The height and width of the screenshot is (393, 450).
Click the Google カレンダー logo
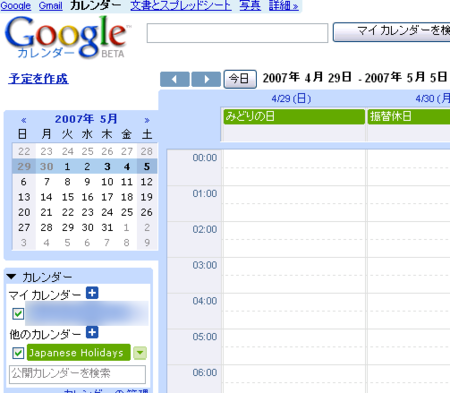click(x=67, y=37)
